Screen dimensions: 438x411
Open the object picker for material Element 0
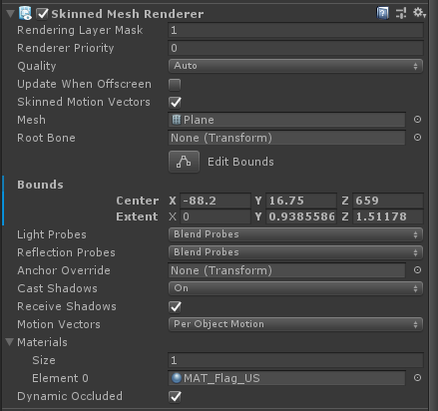417,378
